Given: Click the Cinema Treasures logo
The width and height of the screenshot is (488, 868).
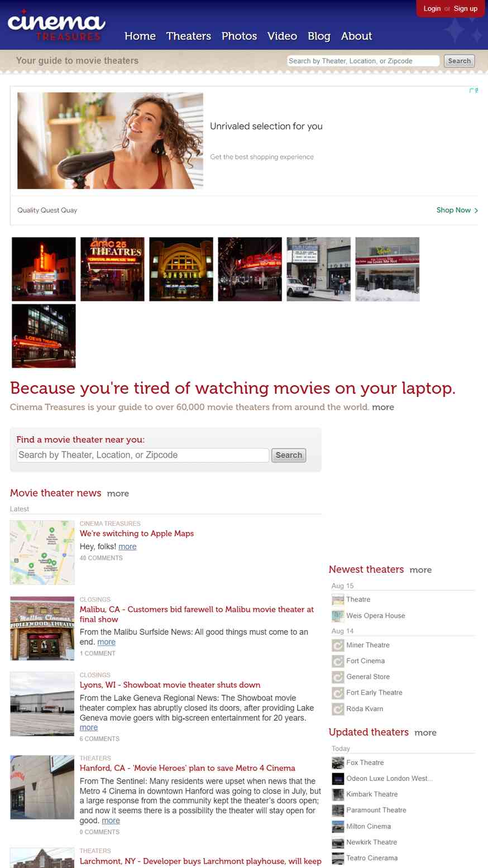Looking at the screenshot, I should (56, 26).
